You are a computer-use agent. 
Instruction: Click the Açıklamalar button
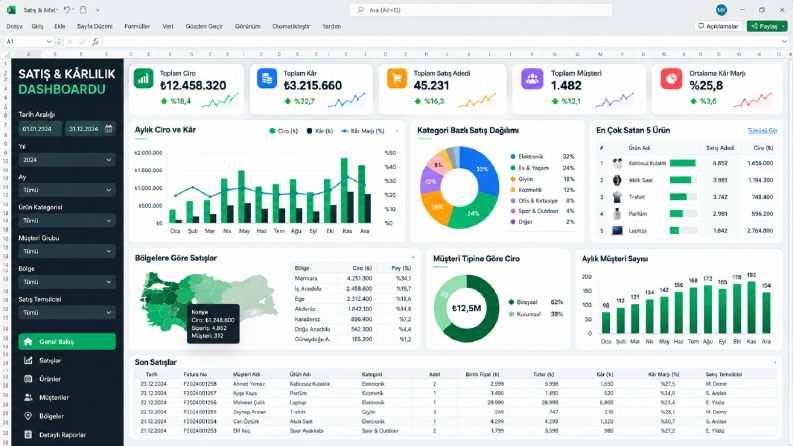coord(718,26)
